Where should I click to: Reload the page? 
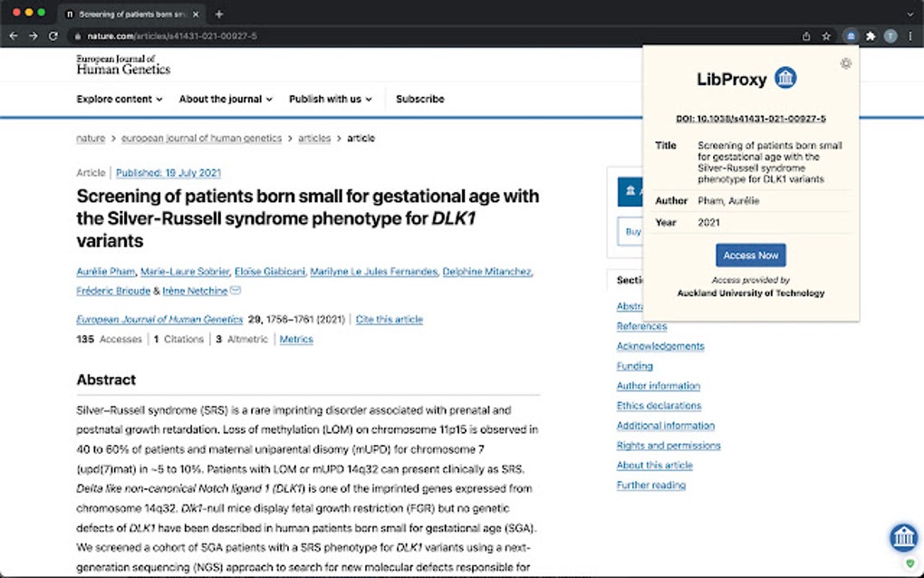pos(53,36)
